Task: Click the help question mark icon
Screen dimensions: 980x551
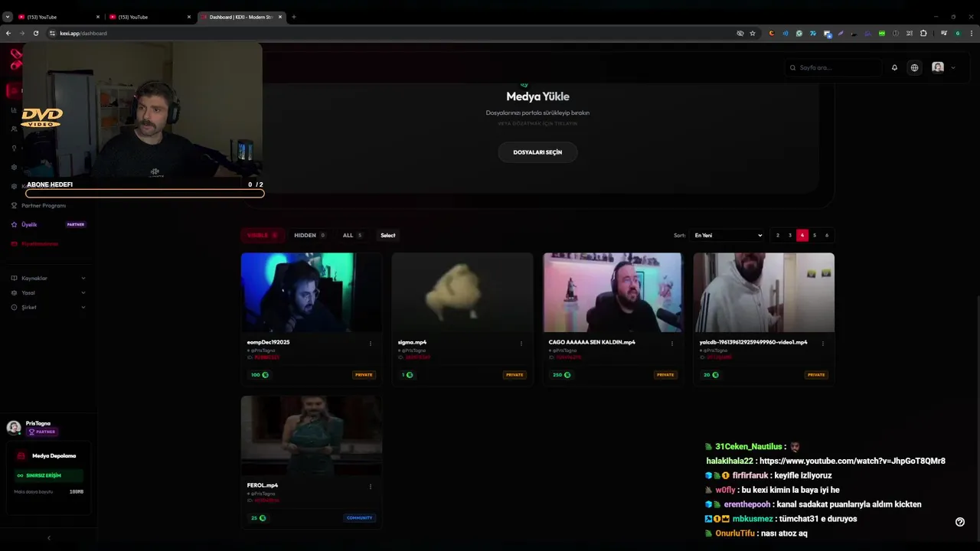Action: coord(960,522)
